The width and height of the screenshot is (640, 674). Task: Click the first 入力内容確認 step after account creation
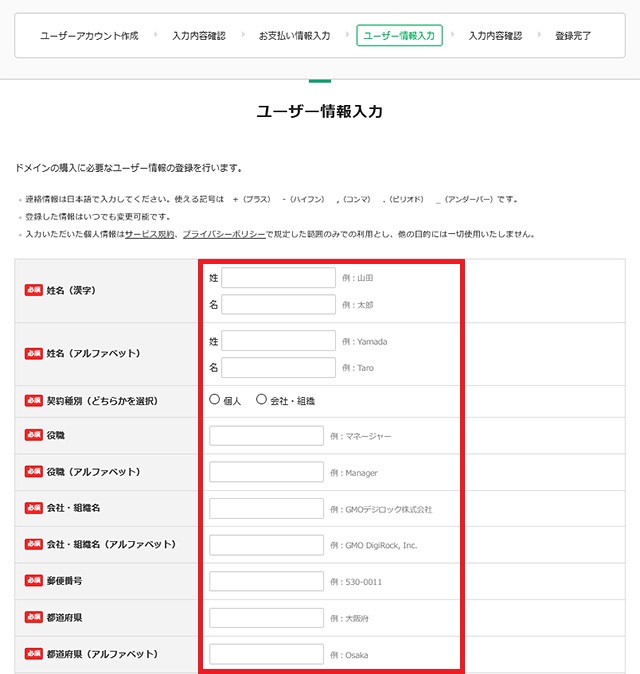click(199, 36)
